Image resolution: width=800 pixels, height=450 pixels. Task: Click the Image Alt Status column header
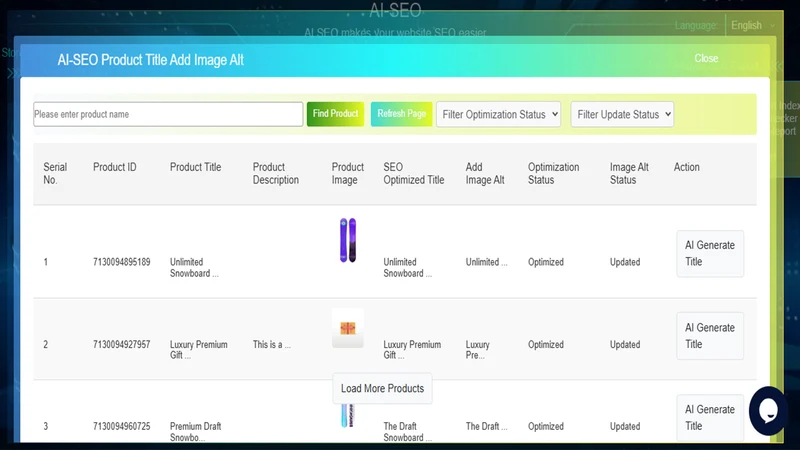pos(629,173)
